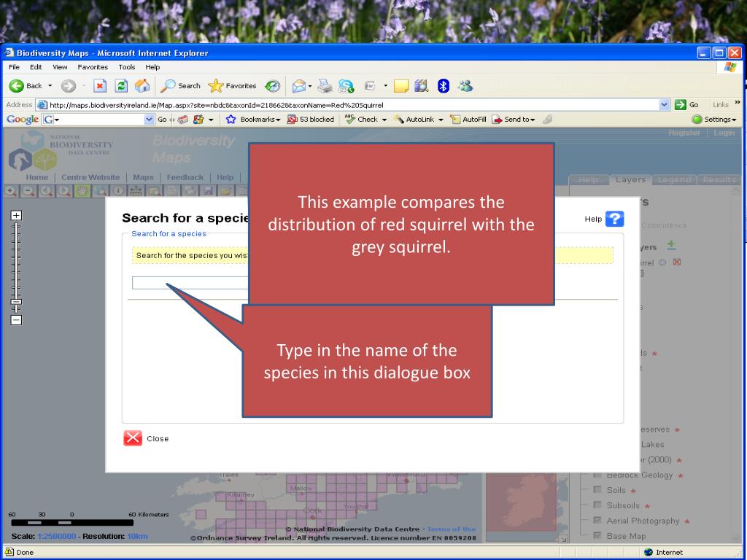Expand the Address bar dropdown
Image resolution: width=747 pixels, height=560 pixels.
pos(664,105)
